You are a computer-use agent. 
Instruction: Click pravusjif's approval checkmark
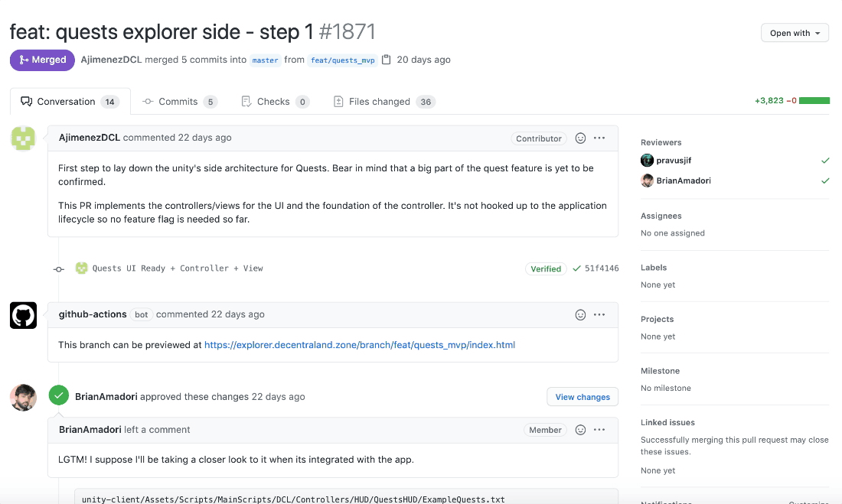pyautogui.click(x=825, y=161)
